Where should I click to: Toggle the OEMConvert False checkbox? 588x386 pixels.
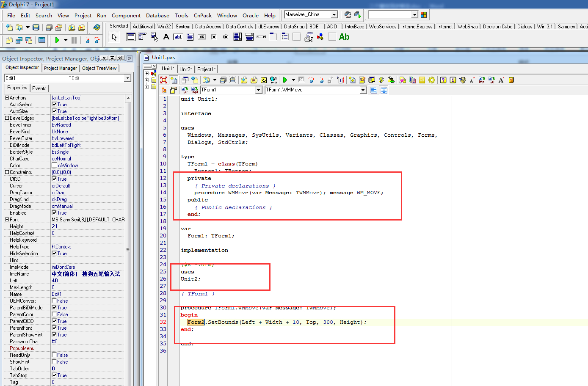(54, 301)
